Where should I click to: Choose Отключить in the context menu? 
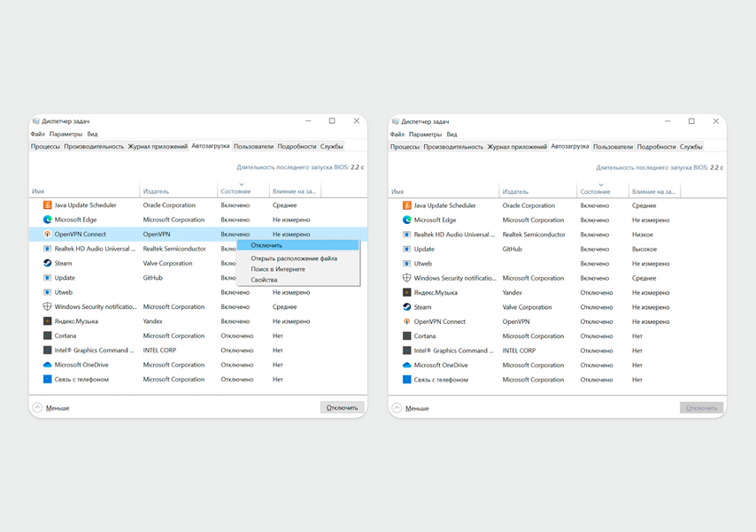[298, 245]
